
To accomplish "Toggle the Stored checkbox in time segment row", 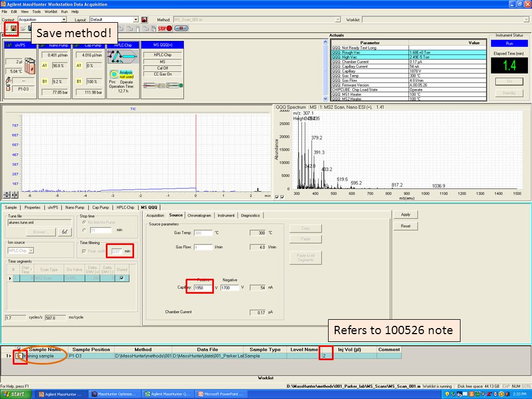I will point(122,278).
